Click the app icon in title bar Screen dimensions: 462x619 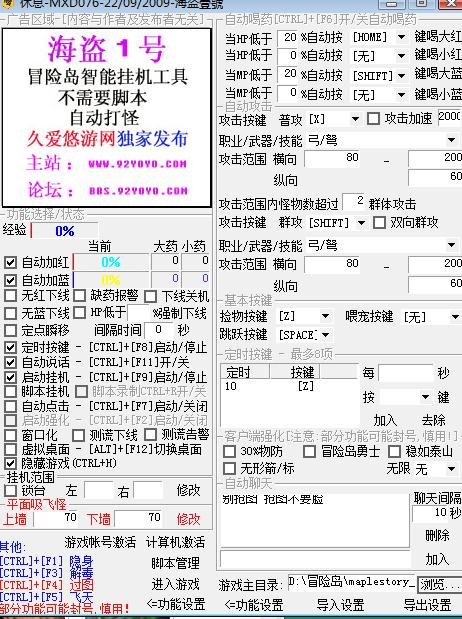7,3
